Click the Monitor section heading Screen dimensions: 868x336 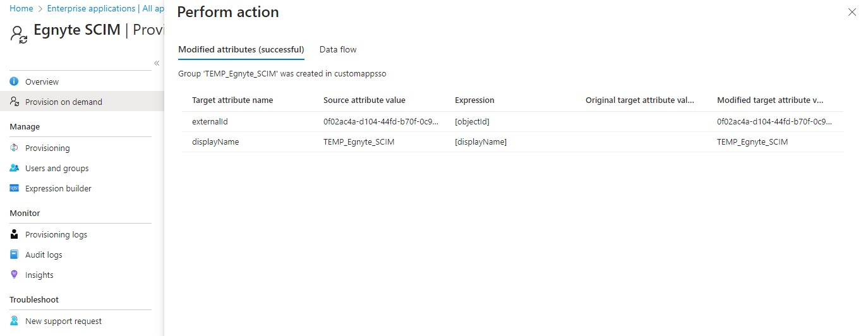(x=25, y=213)
